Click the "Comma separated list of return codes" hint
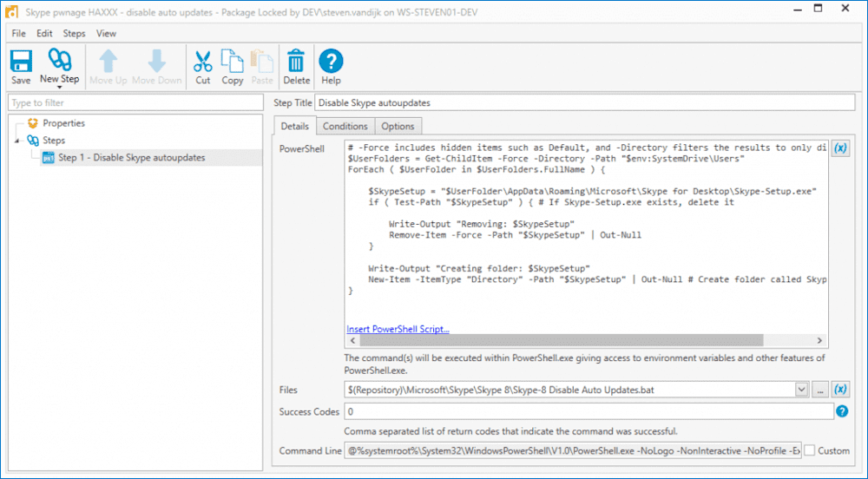This screenshot has height=479, width=868. point(510,431)
